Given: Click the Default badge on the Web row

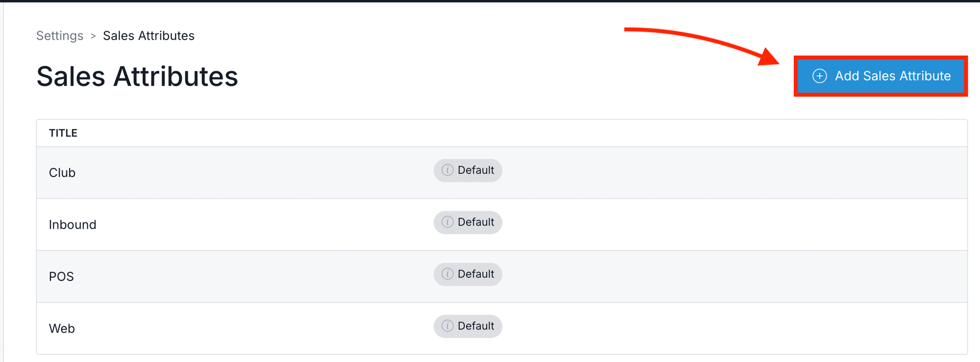Looking at the screenshot, I should pyautogui.click(x=468, y=326).
